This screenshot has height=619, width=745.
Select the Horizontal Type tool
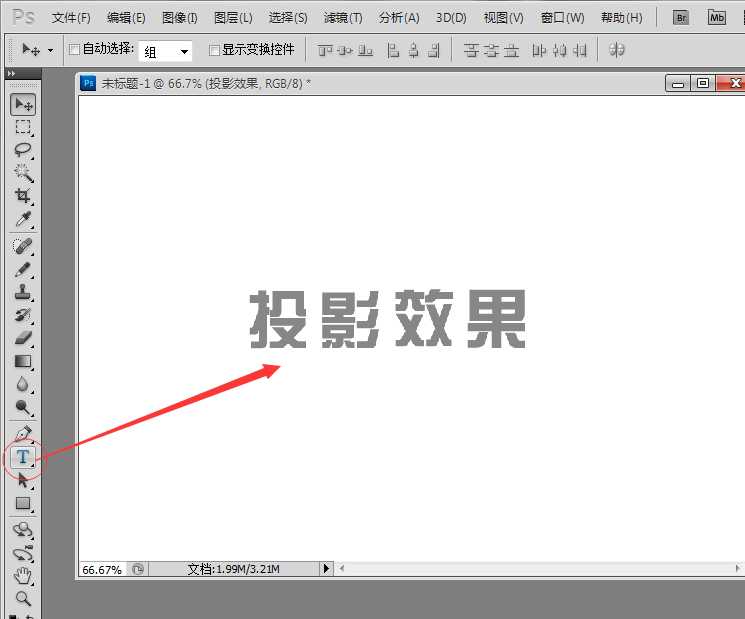[x=23, y=457]
